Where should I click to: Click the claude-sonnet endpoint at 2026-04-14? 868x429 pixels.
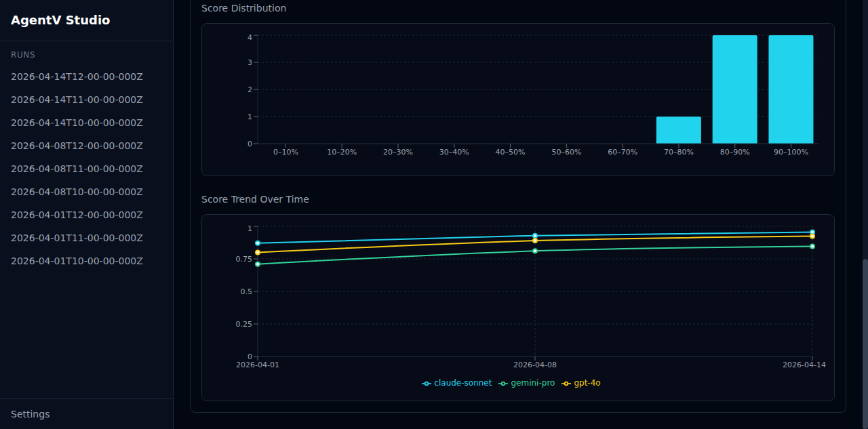click(x=812, y=232)
